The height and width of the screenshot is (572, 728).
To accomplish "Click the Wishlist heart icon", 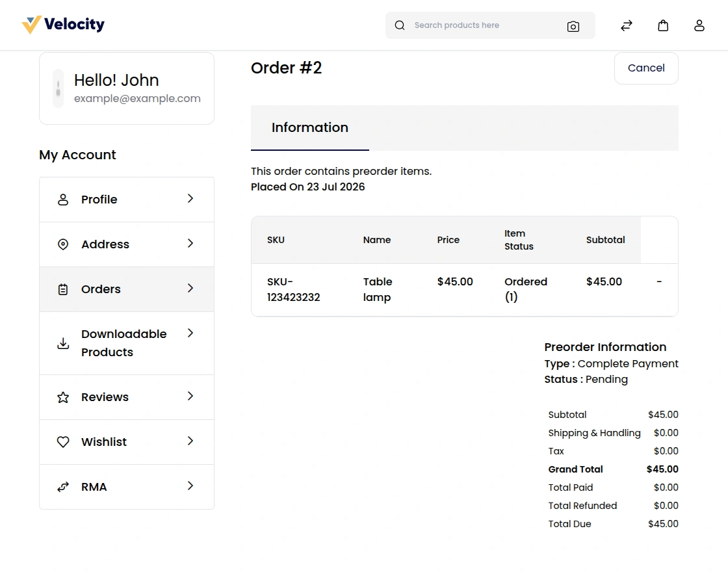I will click(x=62, y=442).
